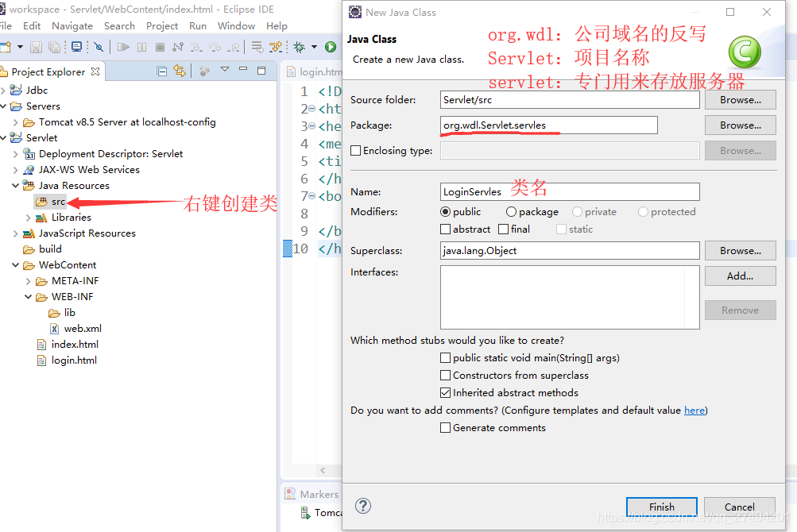Click into the Name input field
797x532 pixels.
(x=570, y=191)
